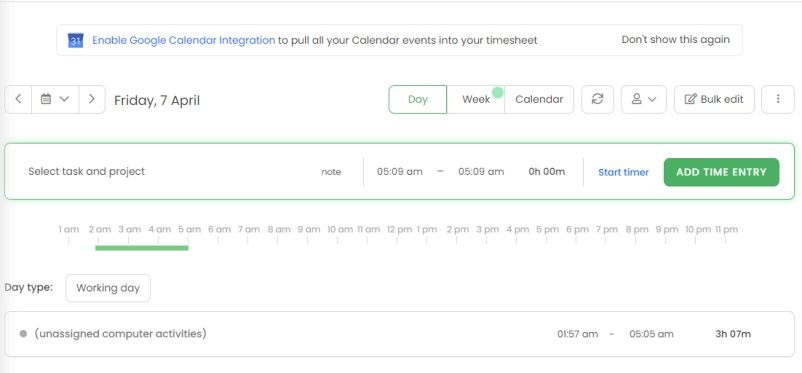Click Enable Google Calendar Integration link
Screen dimensions: 802x373
(184, 40)
